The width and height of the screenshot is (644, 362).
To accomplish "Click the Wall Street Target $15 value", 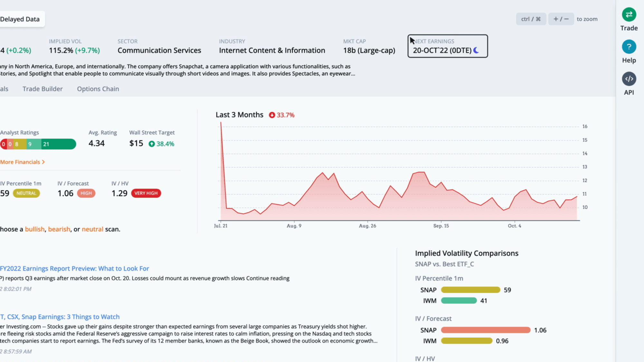I will (x=136, y=143).
